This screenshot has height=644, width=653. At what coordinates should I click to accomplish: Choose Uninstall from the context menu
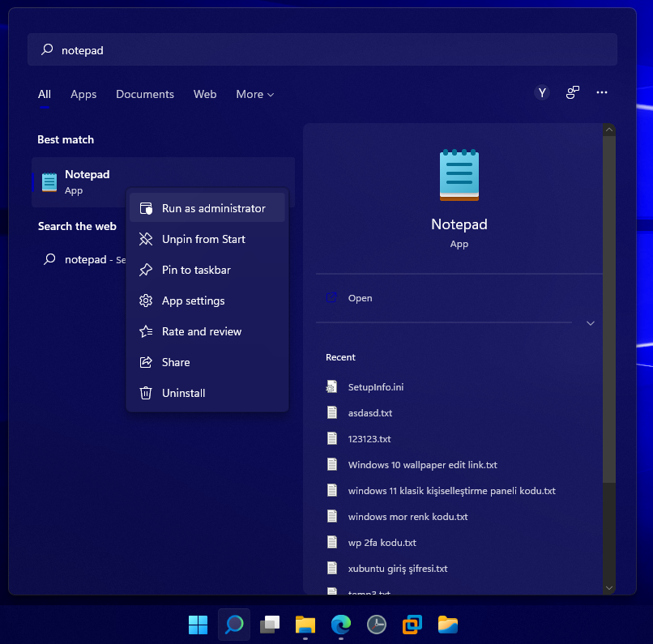coord(207,393)
